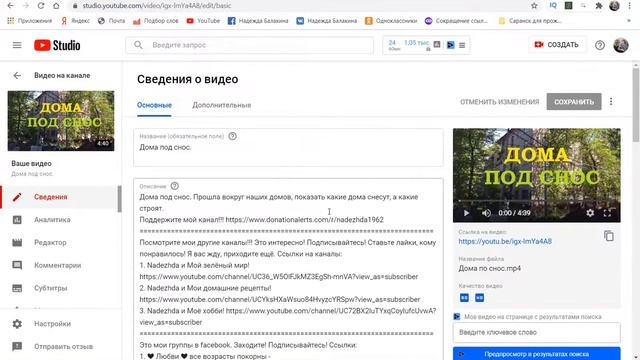Viewport: 640px width, 360px height.
Task: Reload the browser page
Action: [x=40, y=6]
